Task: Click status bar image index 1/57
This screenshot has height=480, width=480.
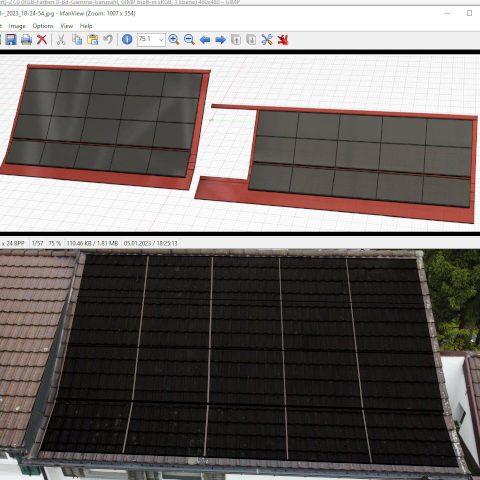Action: [38, 244]
